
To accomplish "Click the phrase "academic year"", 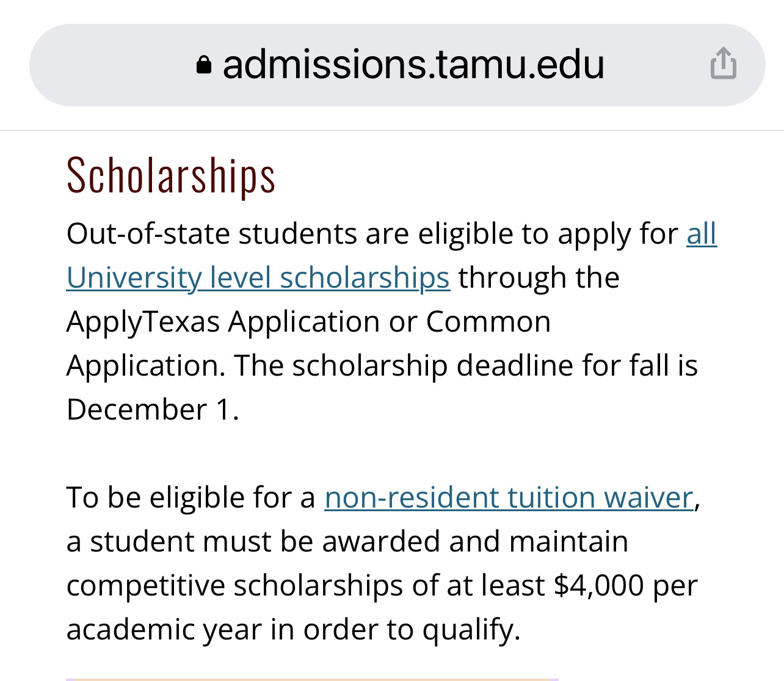I will [x=164, y=630].
